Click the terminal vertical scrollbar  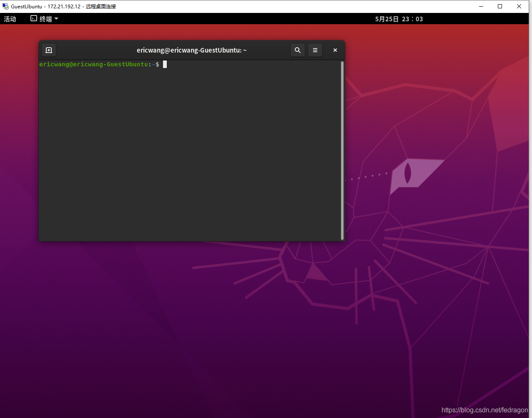[342, 151]
